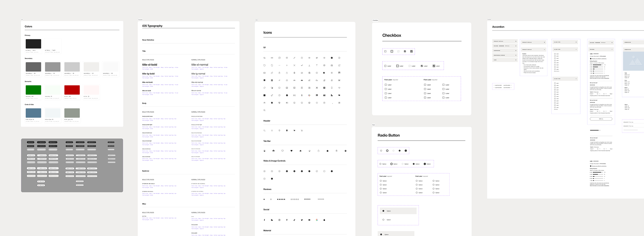This screenshot has height=236, width=644.
Task: Click the VIEW ALL reviews button
Action: [x=601, y=119]
